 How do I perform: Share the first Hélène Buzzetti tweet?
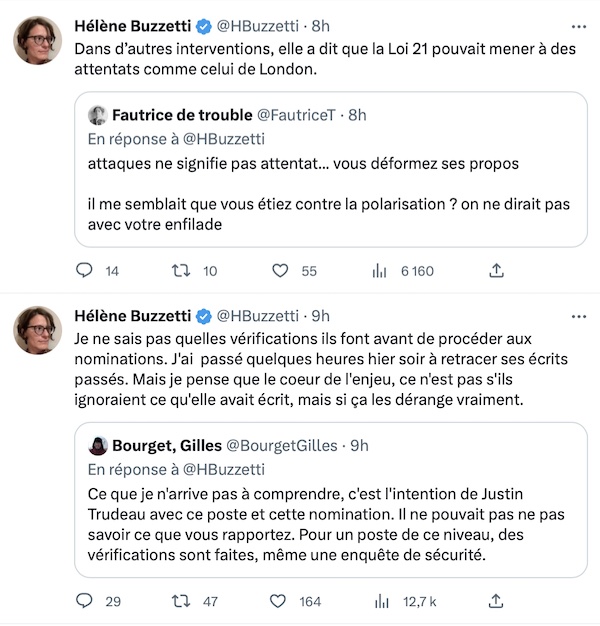click(x=496, y=271)
